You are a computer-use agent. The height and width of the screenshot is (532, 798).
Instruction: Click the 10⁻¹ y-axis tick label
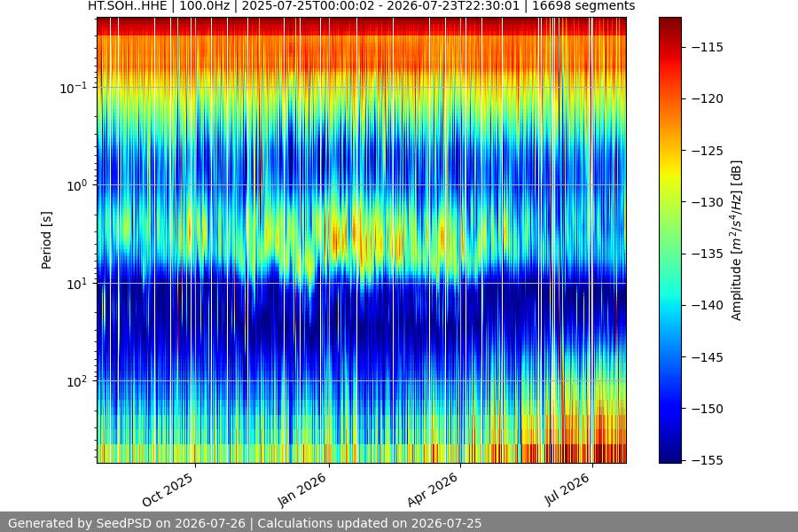tap(74, 88)
